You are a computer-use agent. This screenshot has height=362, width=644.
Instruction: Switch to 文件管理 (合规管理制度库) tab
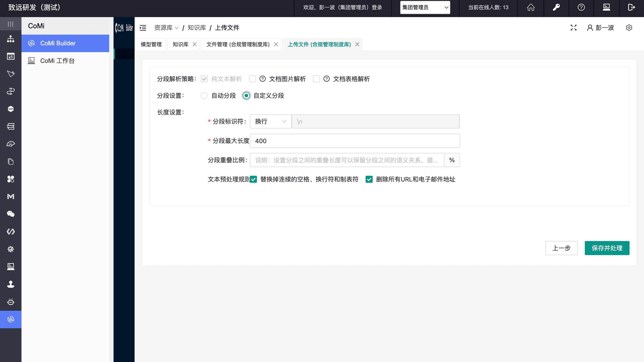pos(238,44)
